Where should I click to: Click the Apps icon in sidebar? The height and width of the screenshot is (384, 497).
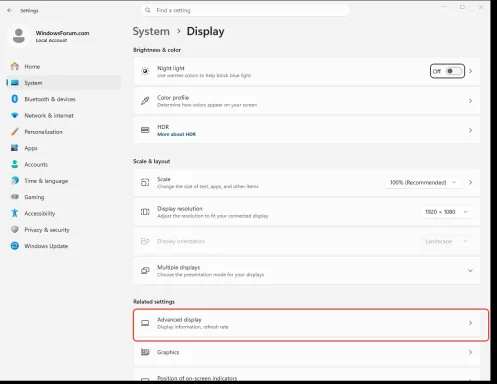15,148
